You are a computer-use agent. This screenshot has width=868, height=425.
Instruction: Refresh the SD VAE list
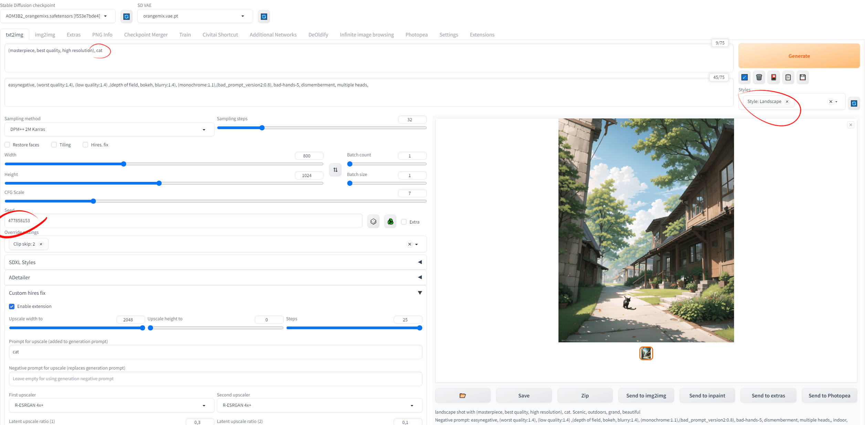pyautogui.click(x=264, y=17)
